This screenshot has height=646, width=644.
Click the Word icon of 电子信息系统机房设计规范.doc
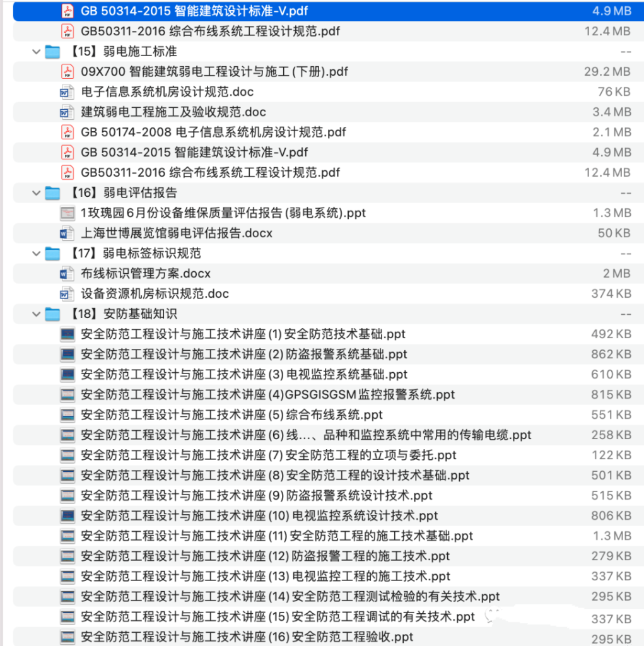tap(67, 91)
